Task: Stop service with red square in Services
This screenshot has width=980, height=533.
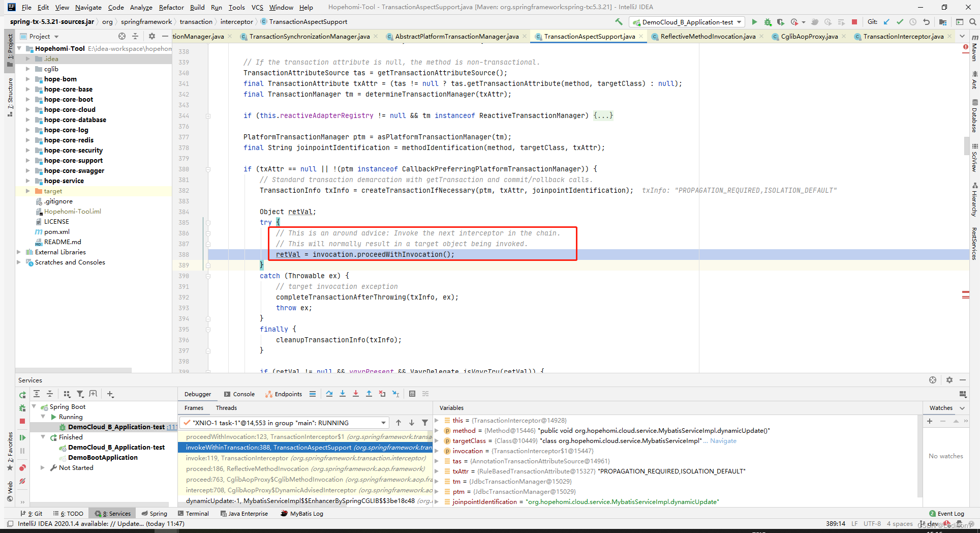Action: tap(22, 421)
